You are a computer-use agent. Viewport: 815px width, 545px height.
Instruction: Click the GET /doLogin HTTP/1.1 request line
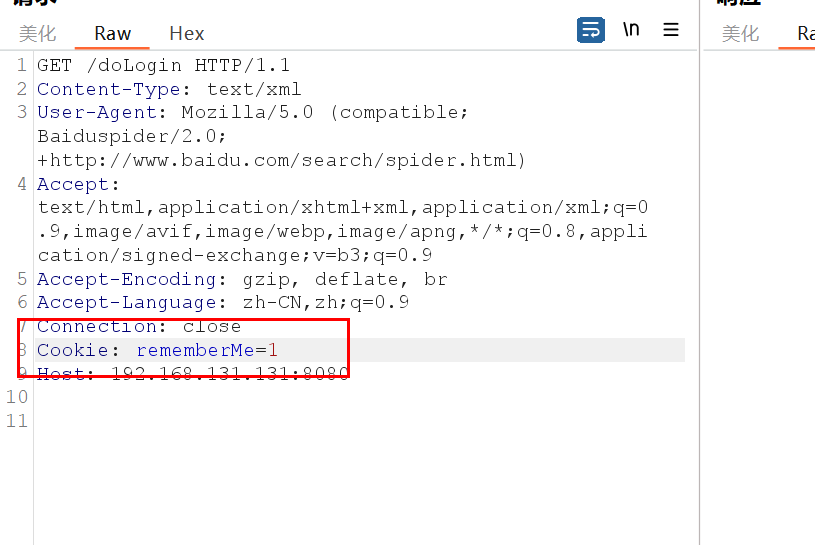(163, 65)
